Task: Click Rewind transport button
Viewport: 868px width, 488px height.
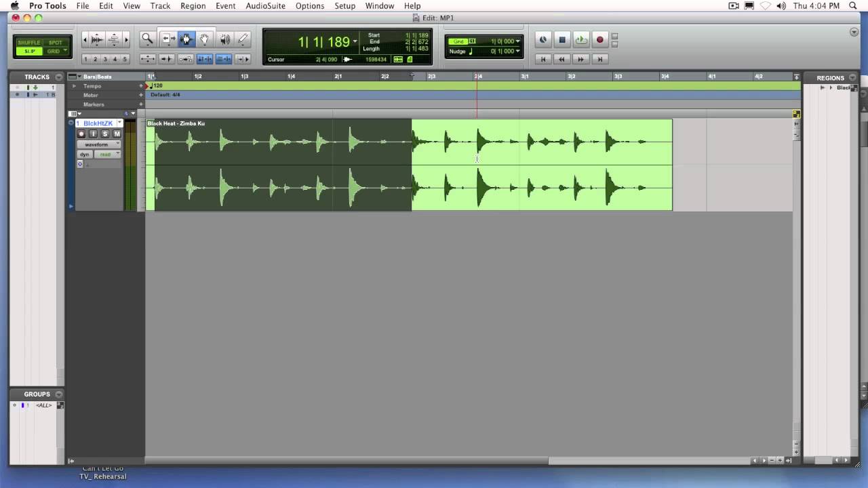Action: pyautogui.click(x=562, y=60)
